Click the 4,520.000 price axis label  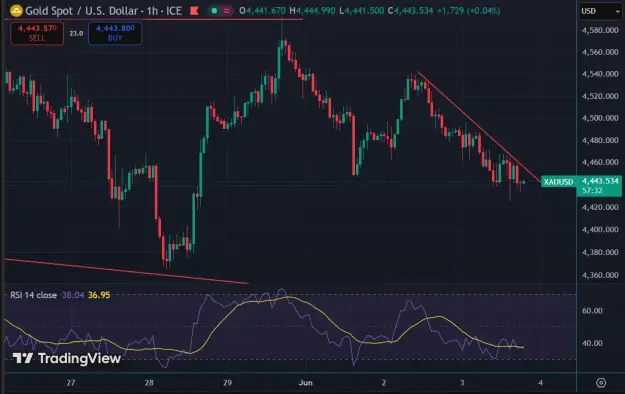[600, 96]
